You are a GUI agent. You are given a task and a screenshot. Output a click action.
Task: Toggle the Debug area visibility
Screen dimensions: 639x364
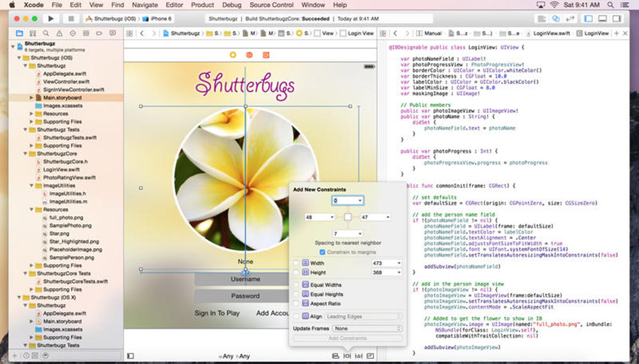click(x=603, y=18)
